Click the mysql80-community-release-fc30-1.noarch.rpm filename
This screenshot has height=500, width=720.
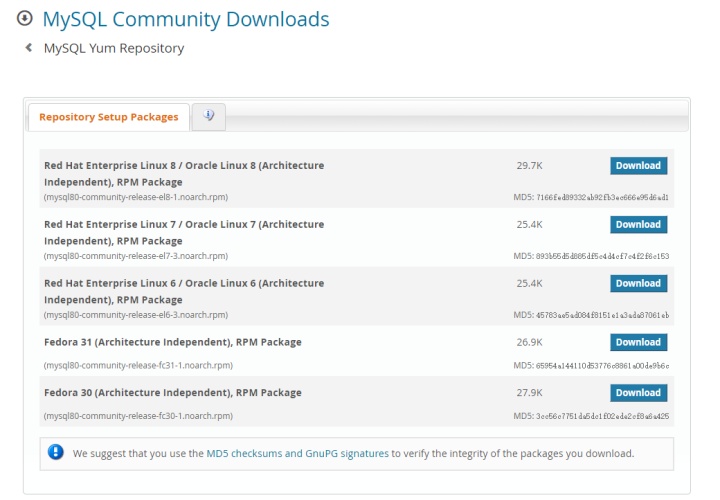138,416
